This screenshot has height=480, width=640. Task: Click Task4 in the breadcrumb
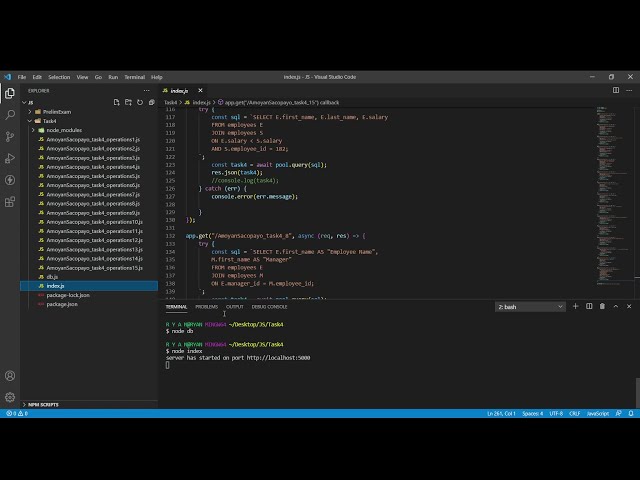click(171, 102)
